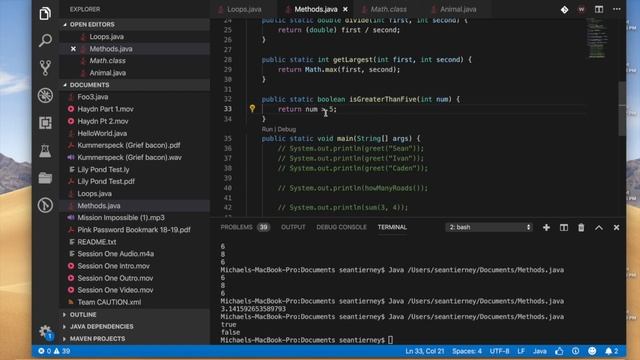The width and height of the screenshot is (640, 360).
Task: Maximize the panel with the up chevron
Action: (598, 227)
